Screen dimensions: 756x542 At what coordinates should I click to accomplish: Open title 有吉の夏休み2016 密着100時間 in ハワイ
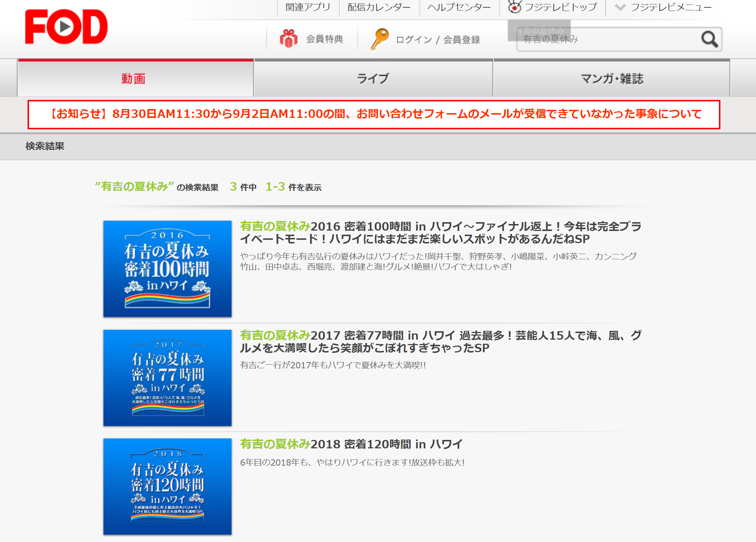(x=441, y=232)
